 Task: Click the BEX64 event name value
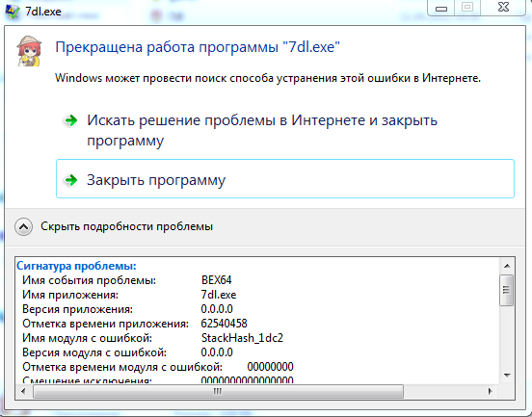click(217, 280)
